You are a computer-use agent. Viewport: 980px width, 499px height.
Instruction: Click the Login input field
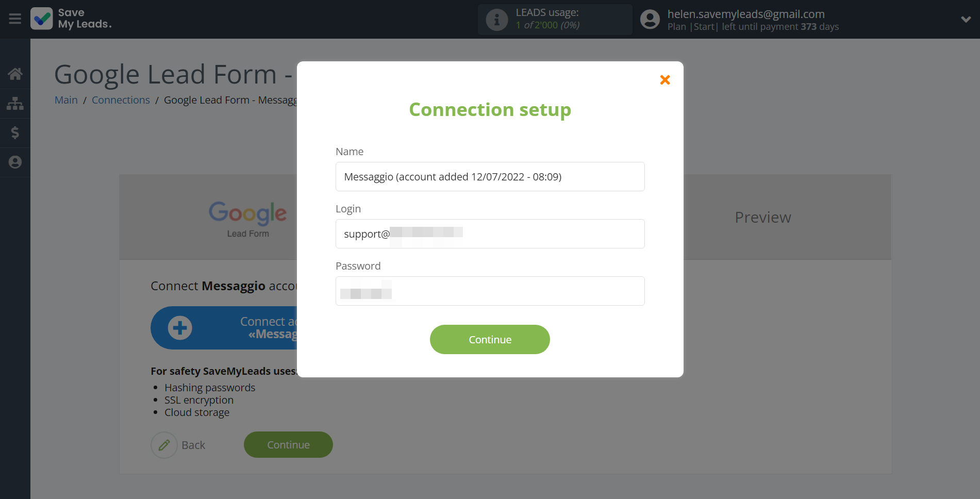click(490, 234)
